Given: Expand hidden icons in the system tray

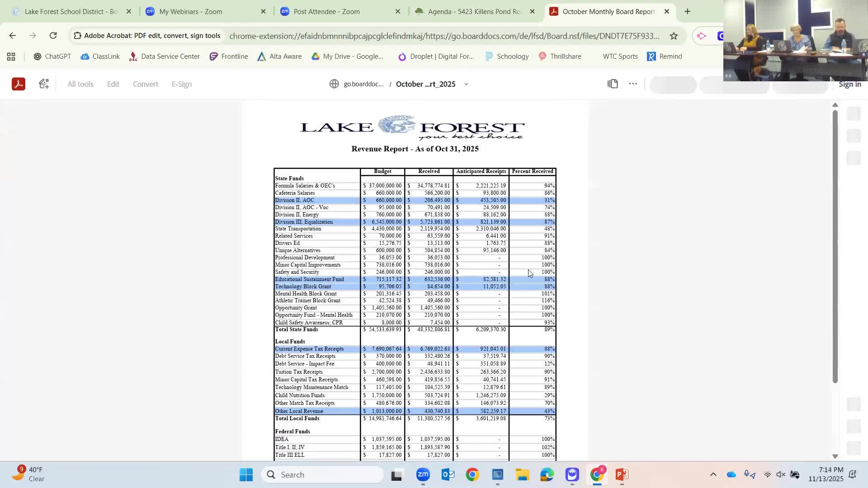Looking at the screenshot, I should [713, 474].
